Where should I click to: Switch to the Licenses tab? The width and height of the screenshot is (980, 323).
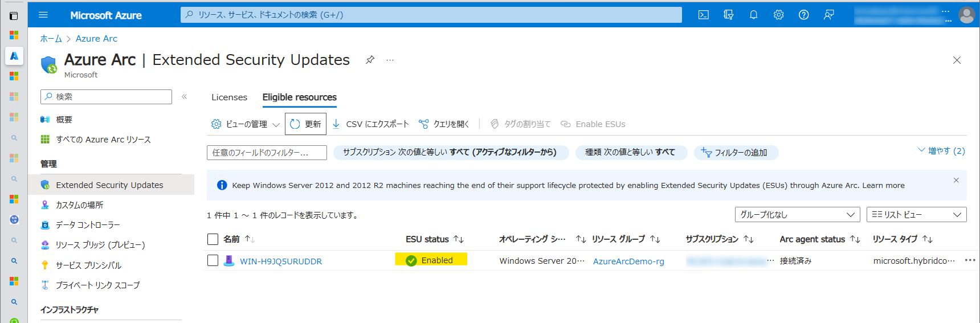[x=229, y=97]
